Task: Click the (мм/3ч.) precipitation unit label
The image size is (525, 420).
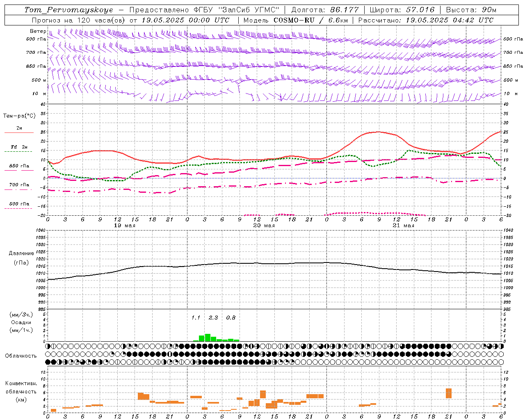Action: coord(21,315)
